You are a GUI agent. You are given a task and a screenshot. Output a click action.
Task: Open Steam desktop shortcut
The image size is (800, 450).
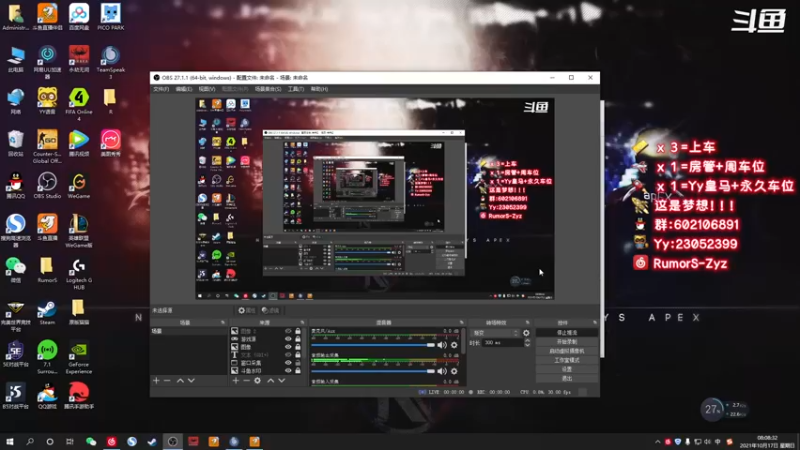tap(47, 312)
